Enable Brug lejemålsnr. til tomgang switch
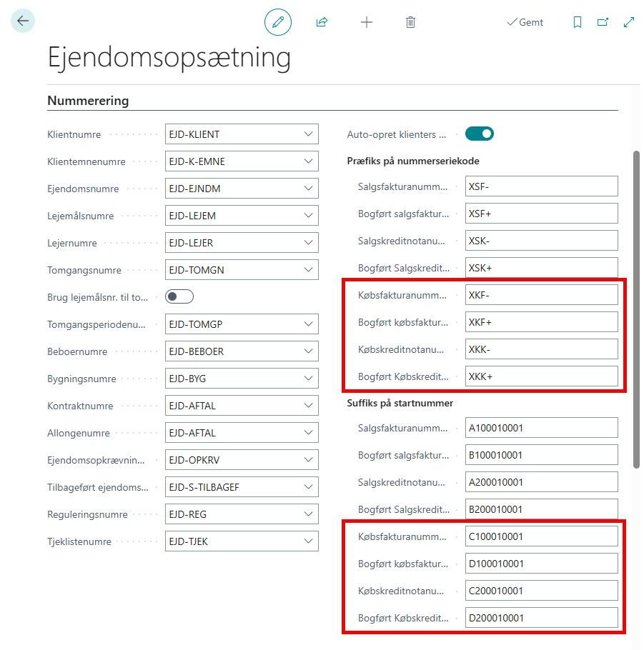Viewport: 644px width, 650px height. [179, 296]
